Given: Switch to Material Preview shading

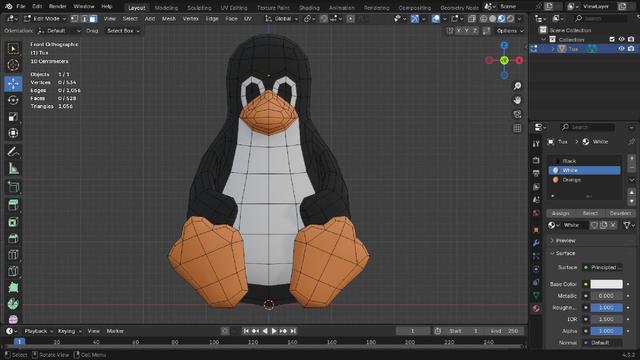Looking at the screenshot, I should tap(501, 19).
